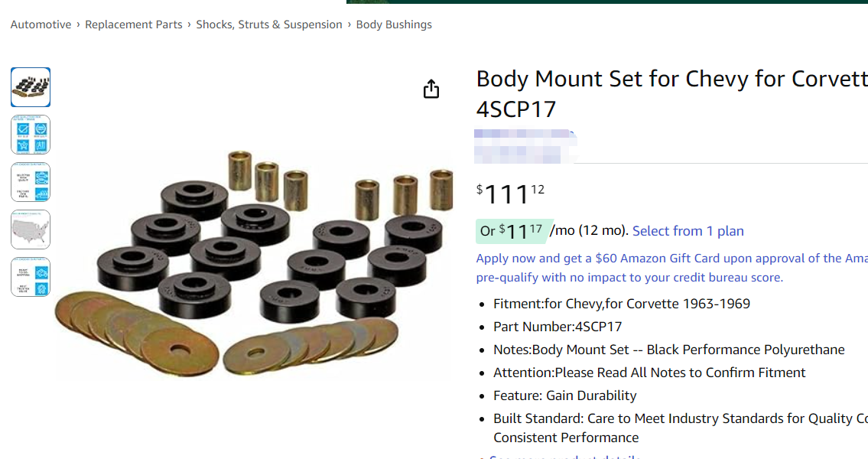
Task: Select the US map thumbnail
Action: pos(31,229)
